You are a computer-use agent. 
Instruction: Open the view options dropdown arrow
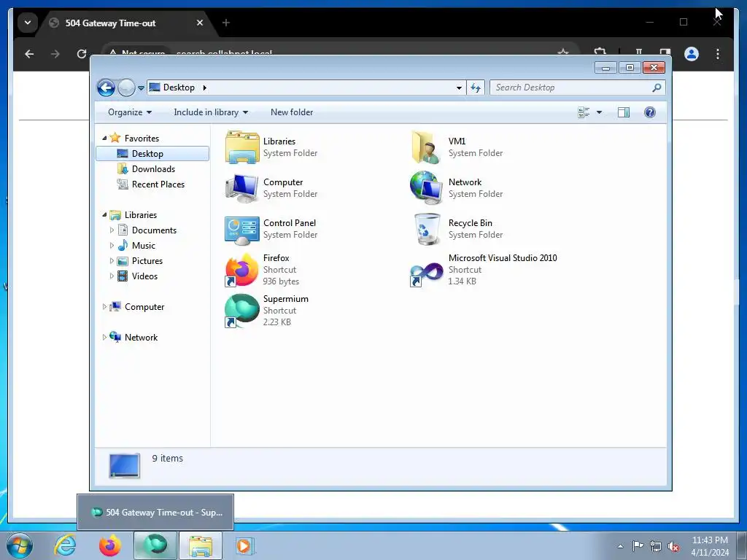pos(600,112)
